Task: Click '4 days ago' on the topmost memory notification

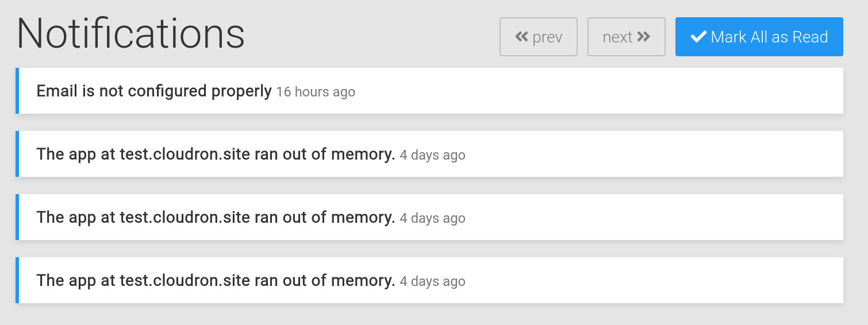Action: (432, 155)
